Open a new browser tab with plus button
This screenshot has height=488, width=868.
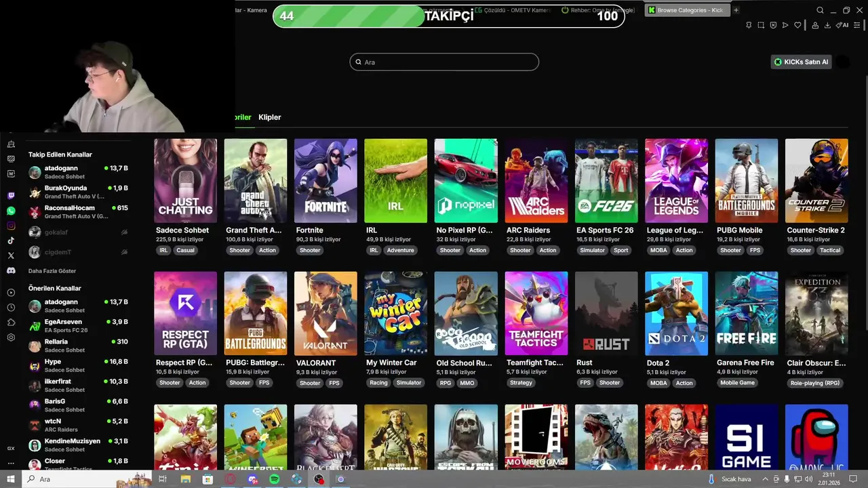[736, 10]
